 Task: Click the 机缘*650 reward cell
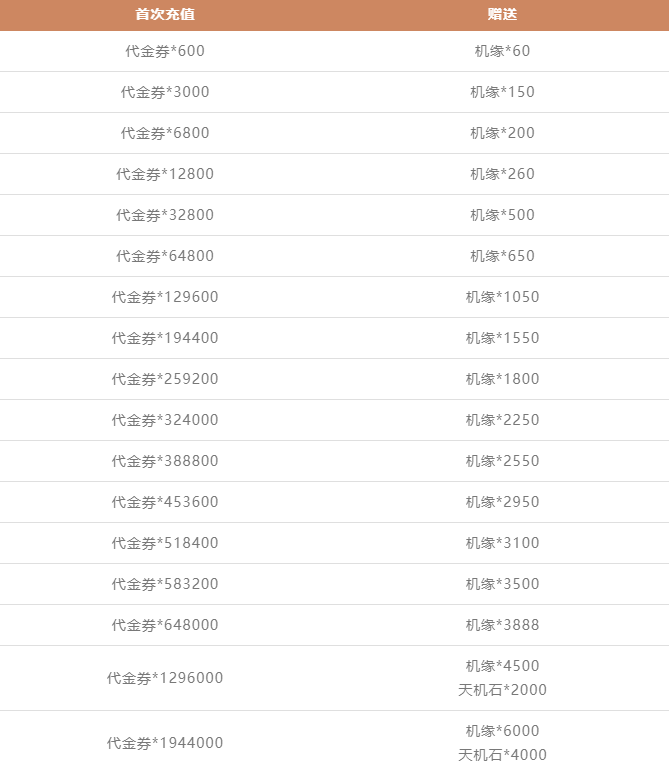point(502,256)
